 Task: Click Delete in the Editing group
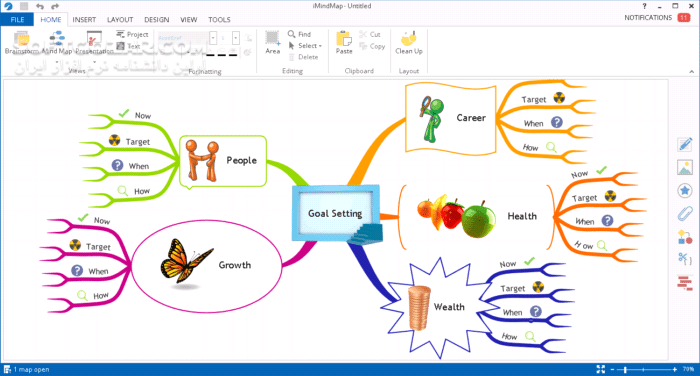click(x=303, y=57)
